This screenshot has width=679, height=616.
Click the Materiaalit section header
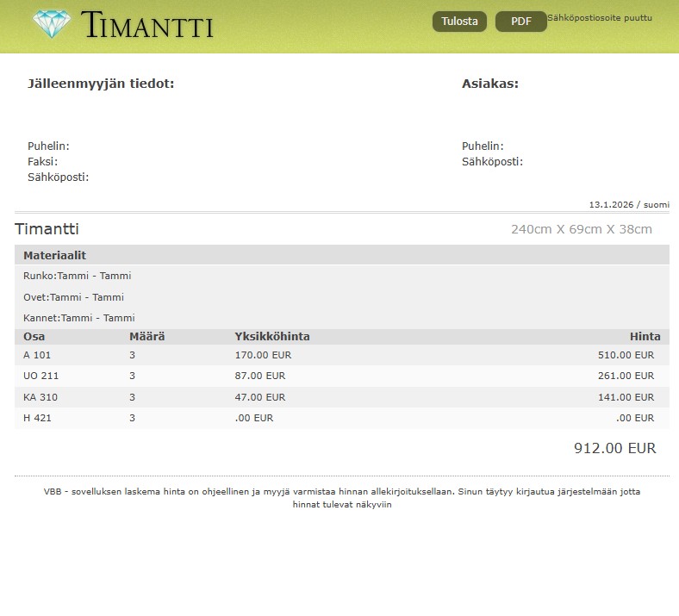(x=54, y=256)
